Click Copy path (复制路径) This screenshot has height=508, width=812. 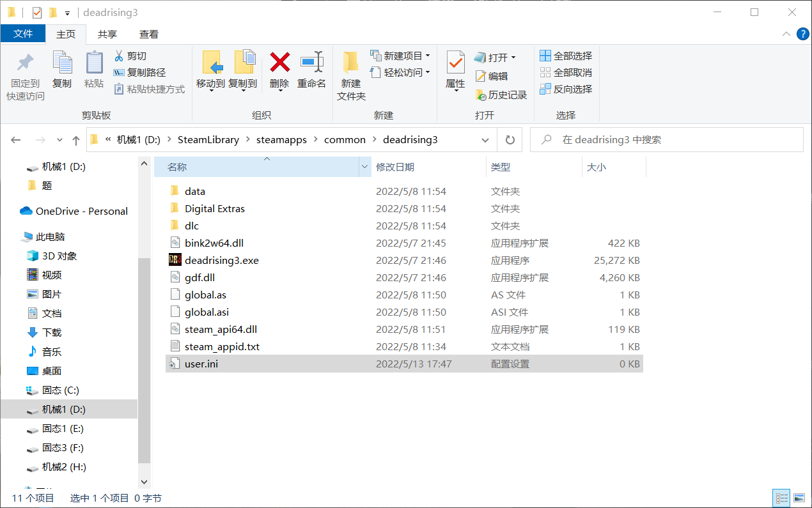[x=139, y=73]
